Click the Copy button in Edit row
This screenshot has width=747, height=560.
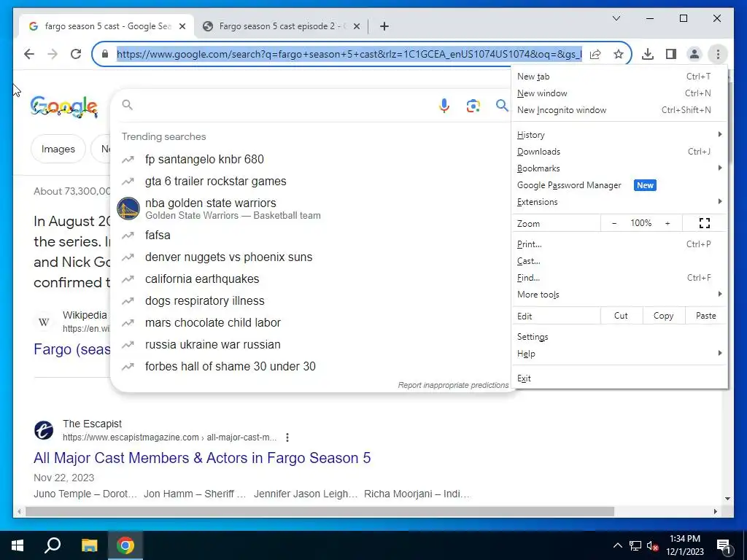663,316
